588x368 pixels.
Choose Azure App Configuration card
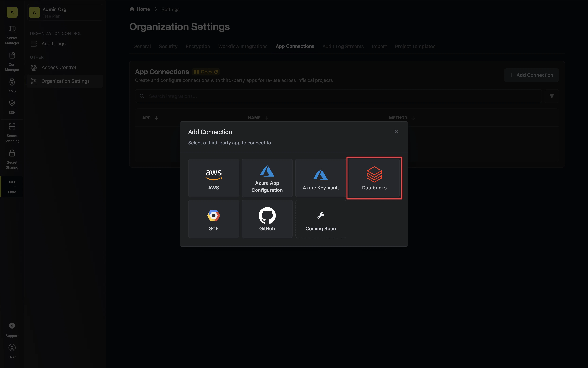[x=267, y=178]
